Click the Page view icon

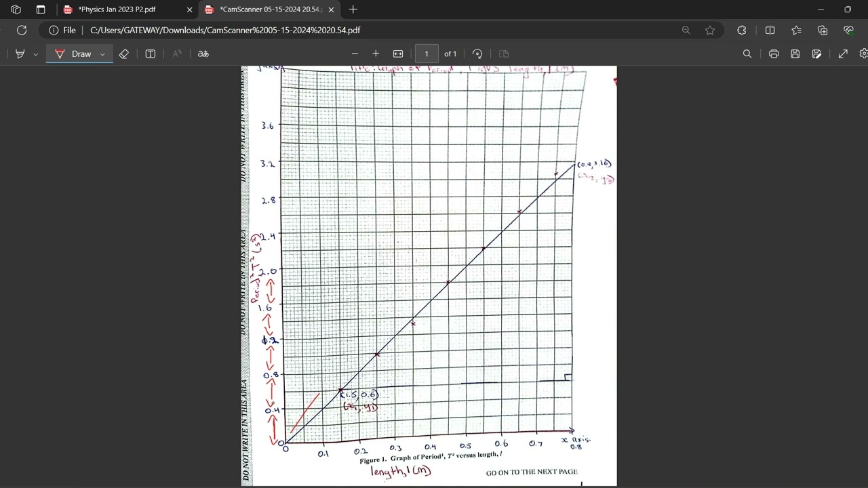coord(504,54)
